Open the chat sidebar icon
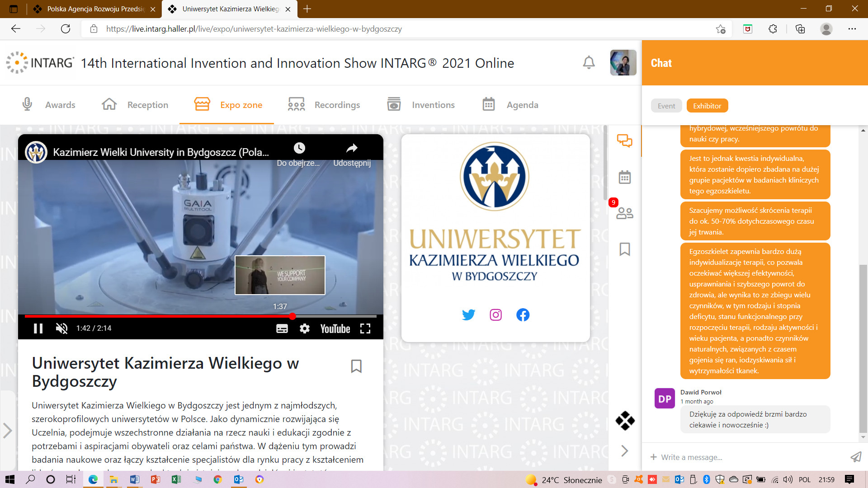 point(625,141)
